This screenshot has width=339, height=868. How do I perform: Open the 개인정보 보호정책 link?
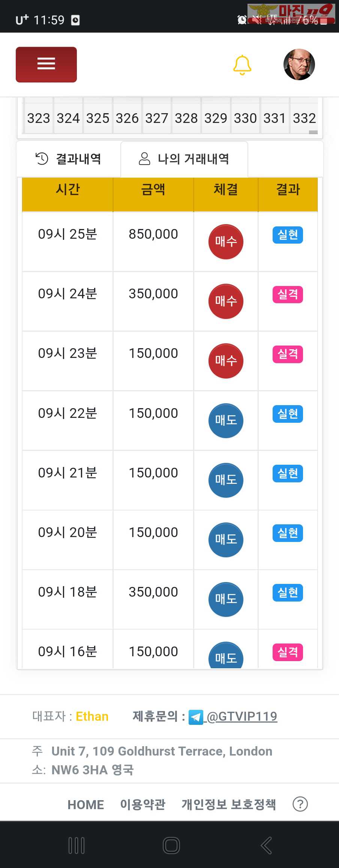[229, 805]
